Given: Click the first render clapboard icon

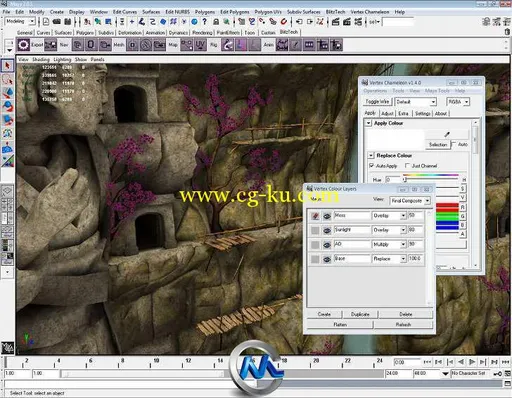Looking at the screenshot, I should pos(335,22).
